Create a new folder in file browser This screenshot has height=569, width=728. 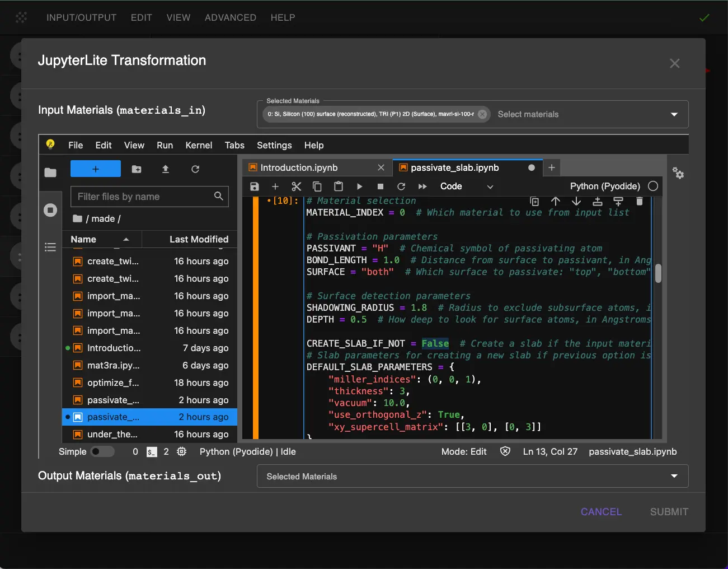137,169
